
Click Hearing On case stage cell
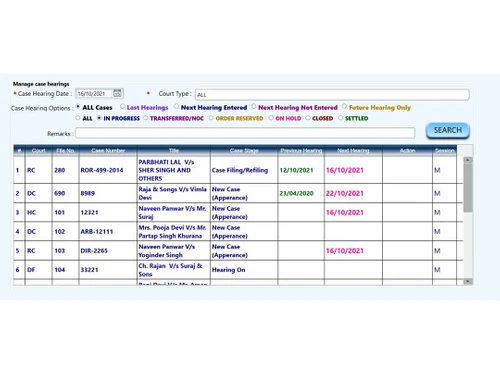(x=228, y=270)
